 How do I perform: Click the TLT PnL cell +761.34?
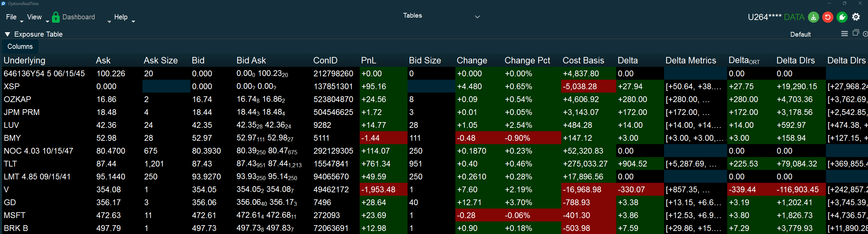383,164
